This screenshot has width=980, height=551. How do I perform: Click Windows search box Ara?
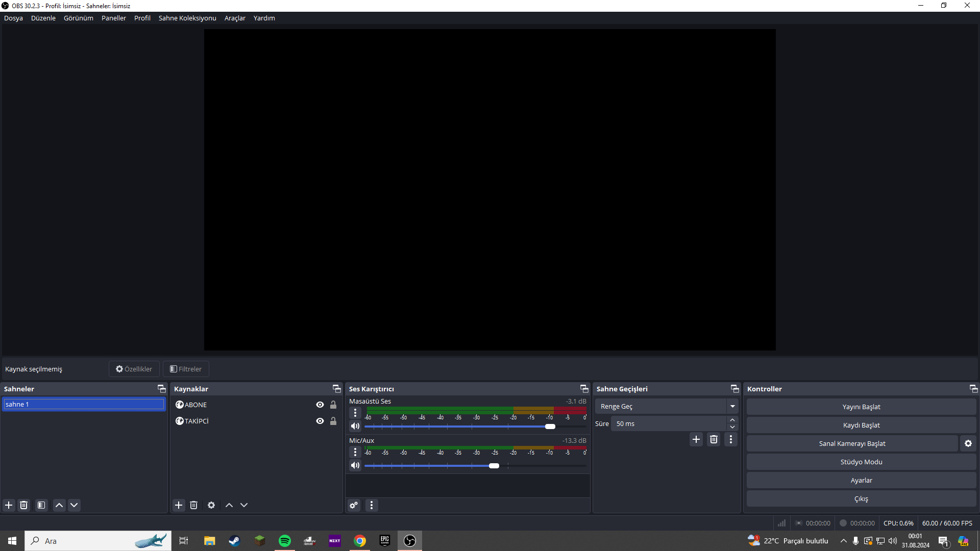(x=98, y=541)
